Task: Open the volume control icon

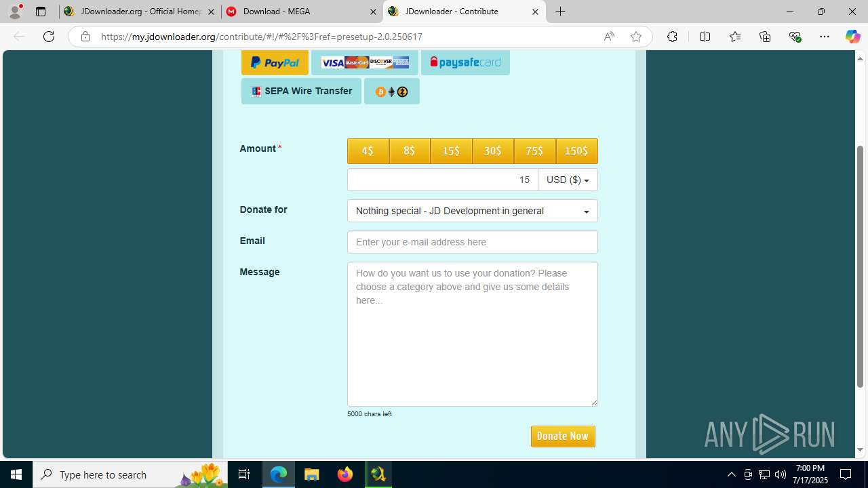Action: point(781,474)
